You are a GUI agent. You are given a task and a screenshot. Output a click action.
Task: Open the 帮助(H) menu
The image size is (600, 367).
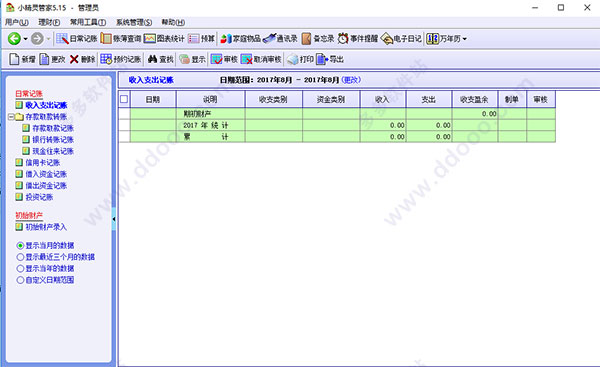pos(173,23)
